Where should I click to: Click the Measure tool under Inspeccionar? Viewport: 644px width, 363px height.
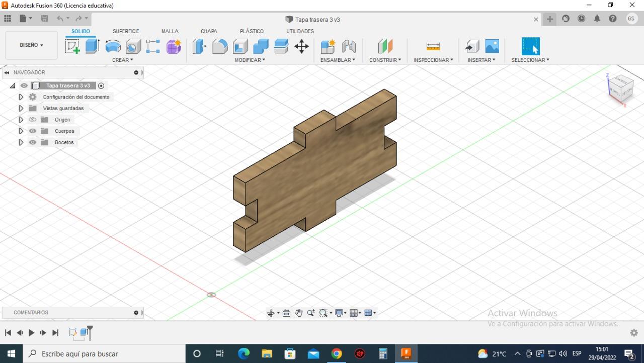click(x=433, y=46)
